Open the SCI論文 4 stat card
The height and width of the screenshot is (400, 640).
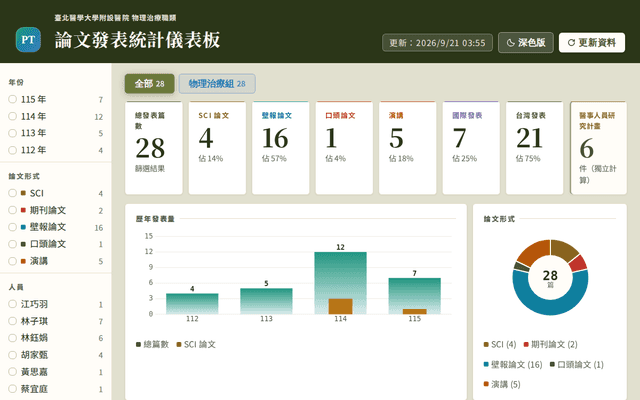[x=217, y=148]
